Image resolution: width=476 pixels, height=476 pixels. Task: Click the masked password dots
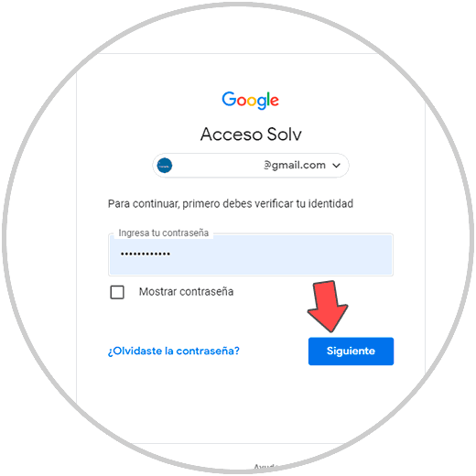point(146,254)
